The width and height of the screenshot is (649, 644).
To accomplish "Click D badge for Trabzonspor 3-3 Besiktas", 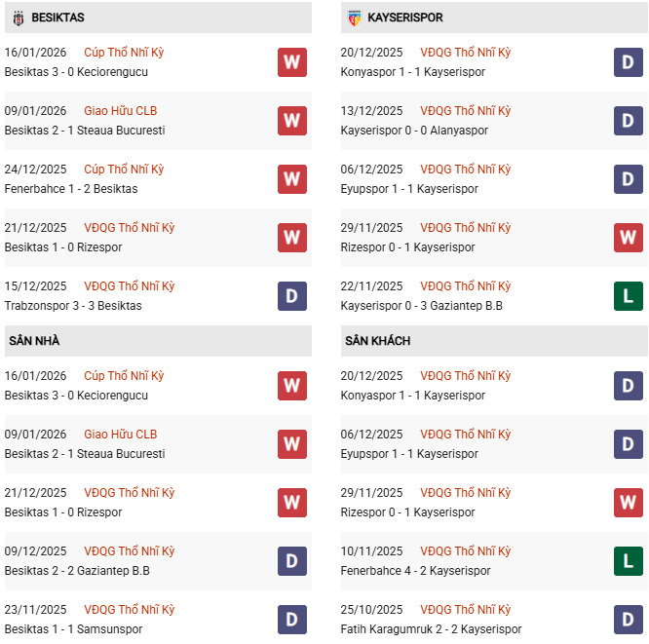I will (x=291, y=296).
